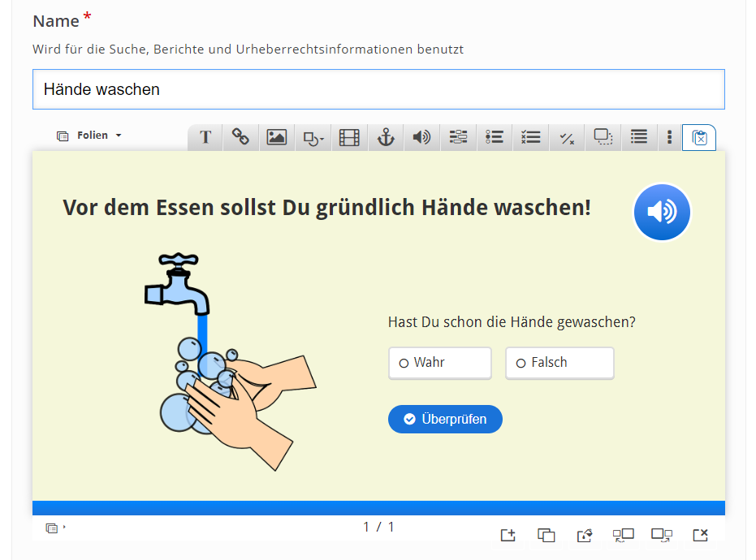Viewport: 756px width, 560px height.
Task: Expand slide list icon at bottom left
Action: pyautogui.click(x=54, y=528)
